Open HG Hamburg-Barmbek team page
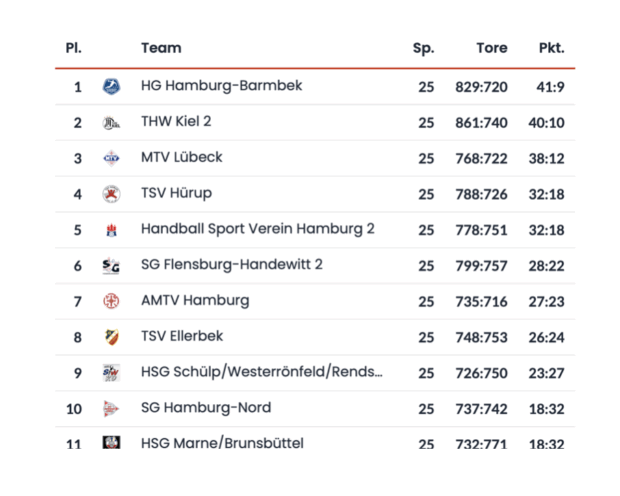The width and height of the screenshot is (620, 496). (221, 86)
